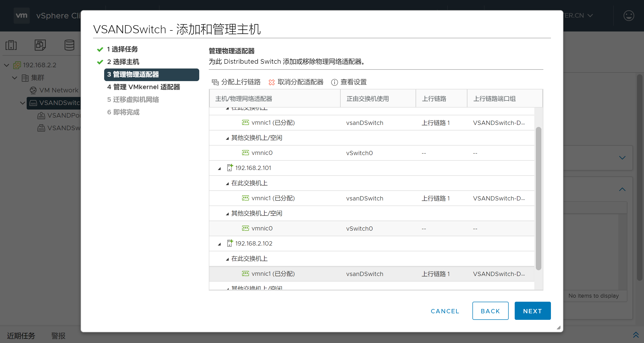
Task: Sort by 上行链路端口组 column header
Action: (x=505, y=98)
